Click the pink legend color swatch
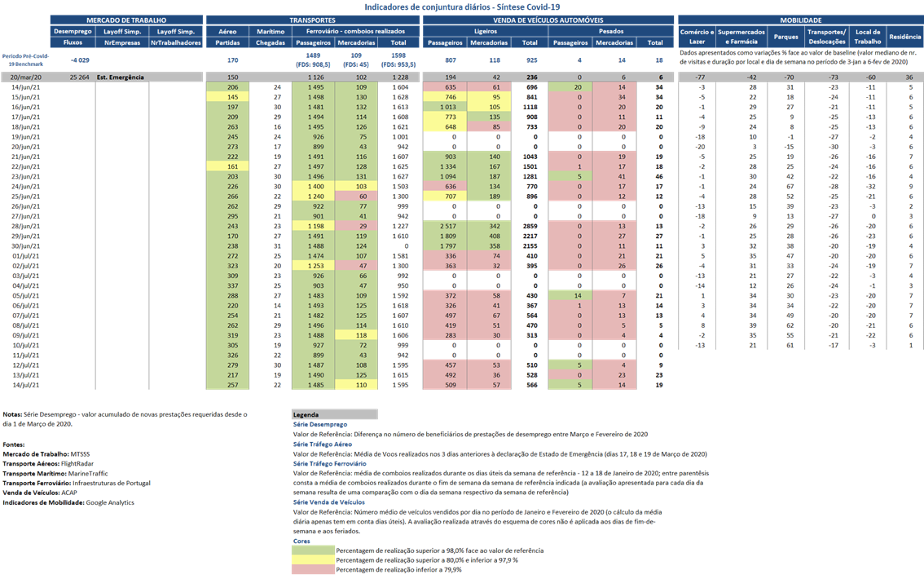The height and width of the screenshot is (579, 924). click(x=313, y=569)
